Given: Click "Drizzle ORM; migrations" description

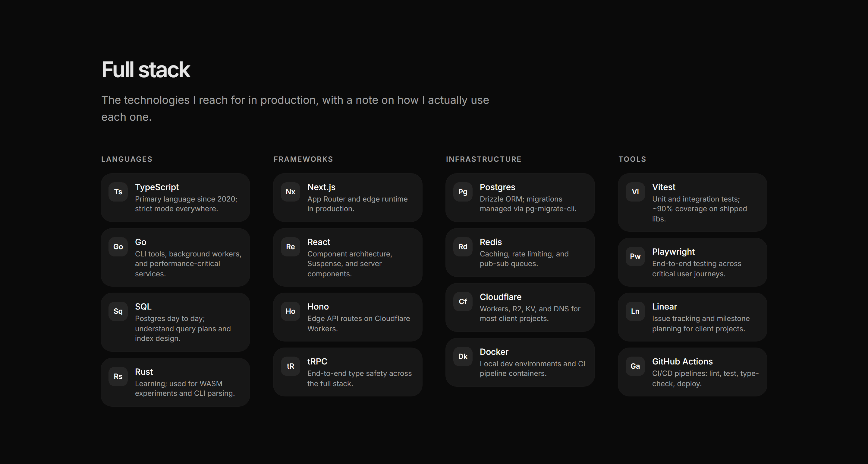Looking at the screenshot, I should pyautogui.click(x=528, y=204).
